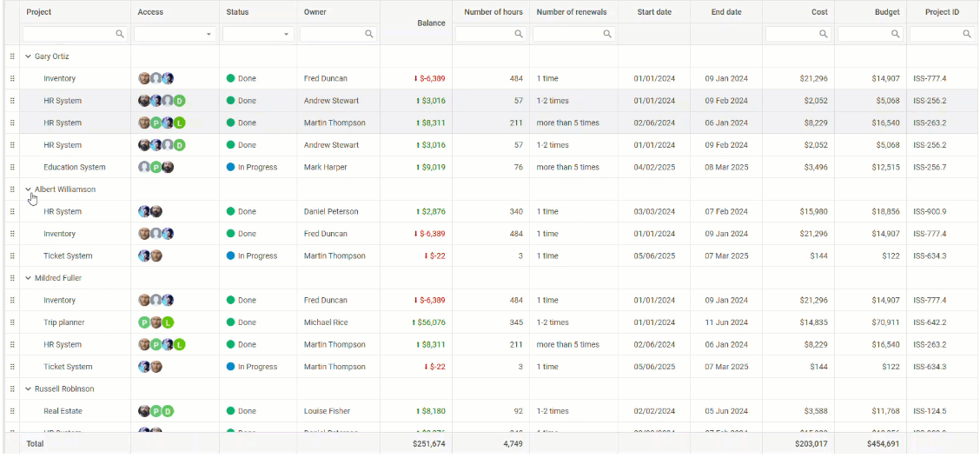Sort by the Status column header

[237, 12]
